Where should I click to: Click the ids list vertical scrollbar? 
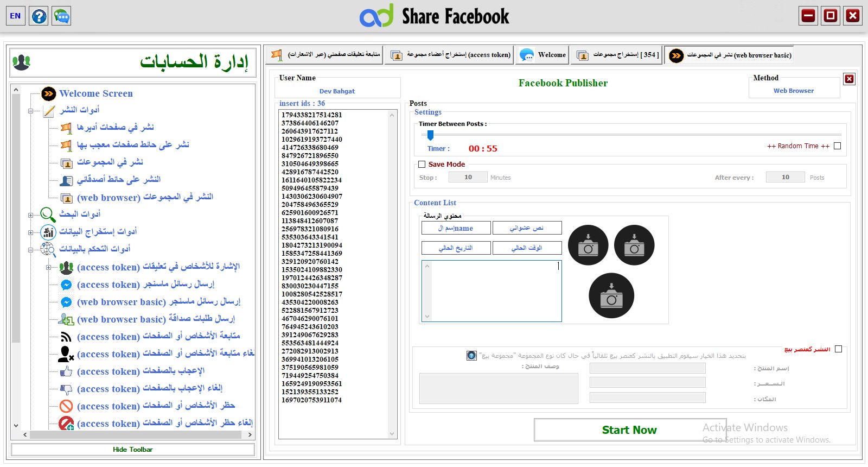tap(392, 274)
